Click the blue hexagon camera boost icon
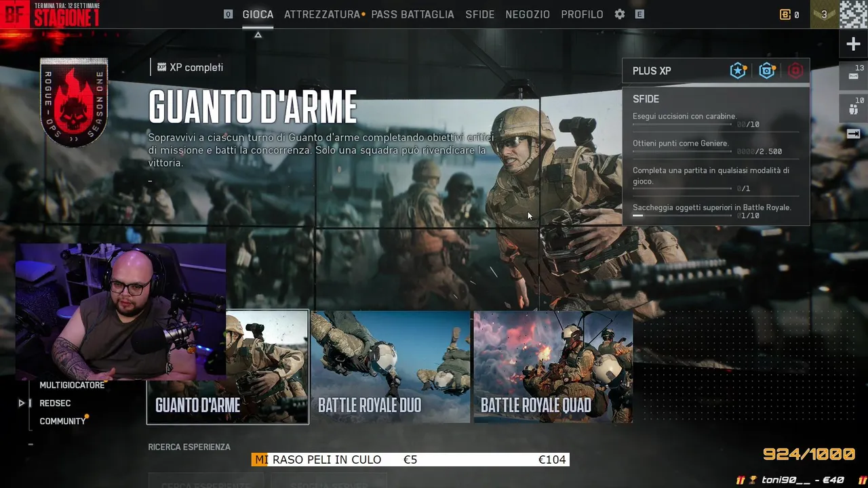 click(767, 70)
